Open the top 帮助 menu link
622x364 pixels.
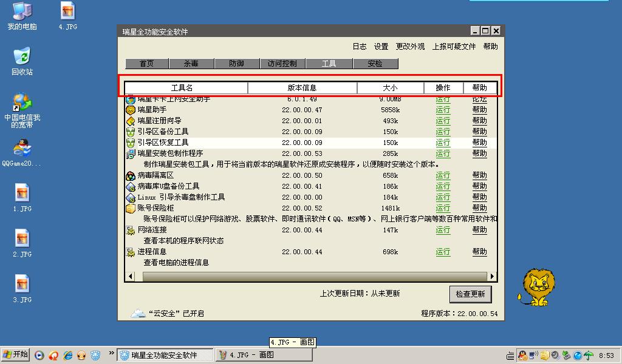tap(490, 46)
